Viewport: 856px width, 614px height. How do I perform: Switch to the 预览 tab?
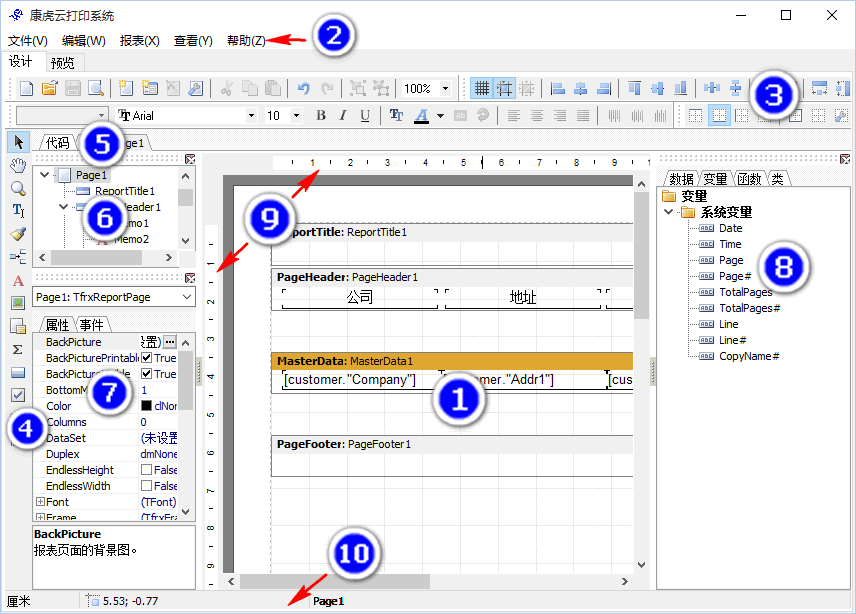click(x=62, y=62)
